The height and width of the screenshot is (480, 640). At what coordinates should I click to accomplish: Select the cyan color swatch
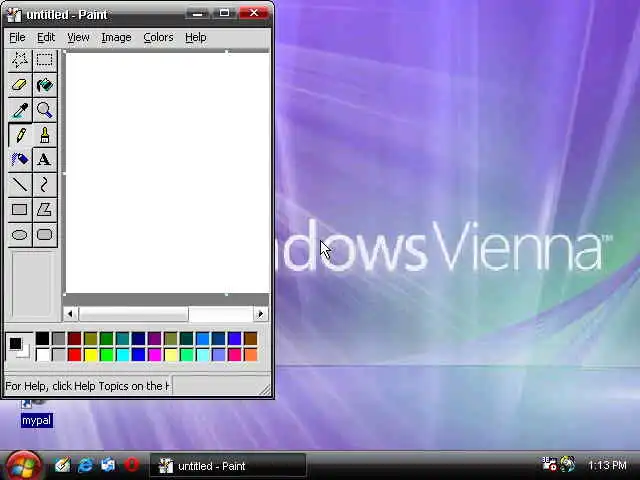coord(122,355)
